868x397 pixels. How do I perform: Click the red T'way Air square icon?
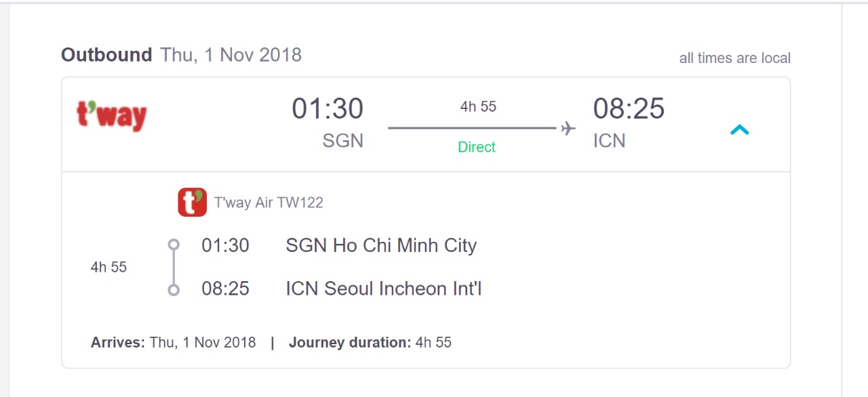tap(192, 203)
